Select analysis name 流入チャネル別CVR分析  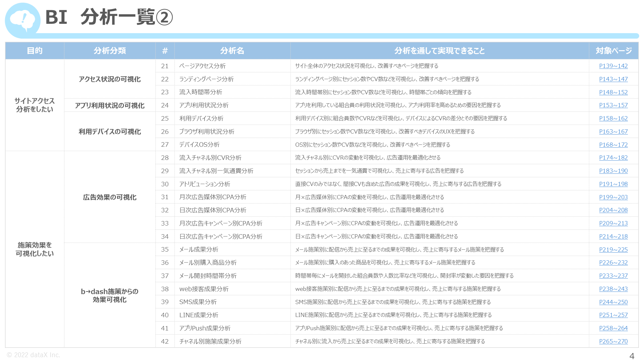[210, 158]
